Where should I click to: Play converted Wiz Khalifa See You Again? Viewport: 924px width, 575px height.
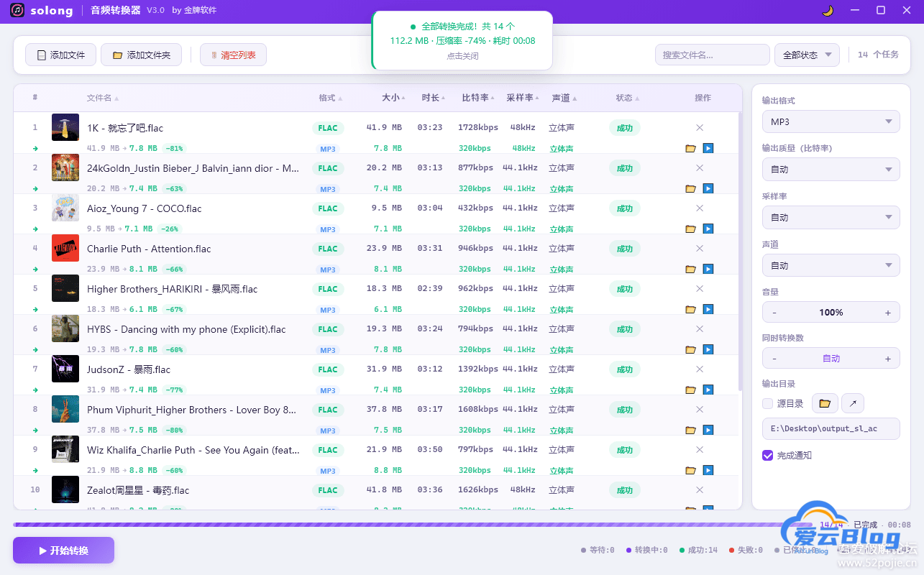point(708,470)
